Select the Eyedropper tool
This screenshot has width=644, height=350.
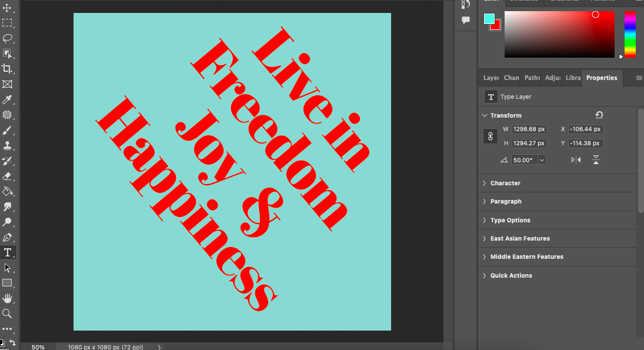8,99
